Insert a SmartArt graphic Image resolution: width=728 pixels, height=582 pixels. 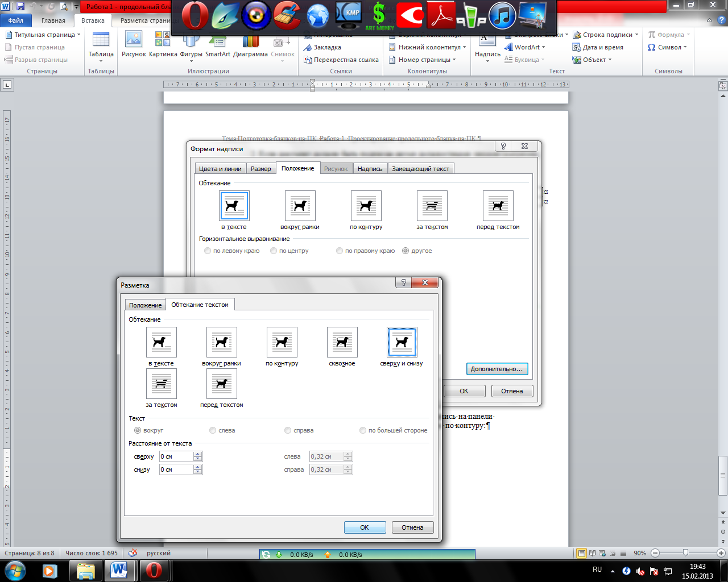(218, 45)
